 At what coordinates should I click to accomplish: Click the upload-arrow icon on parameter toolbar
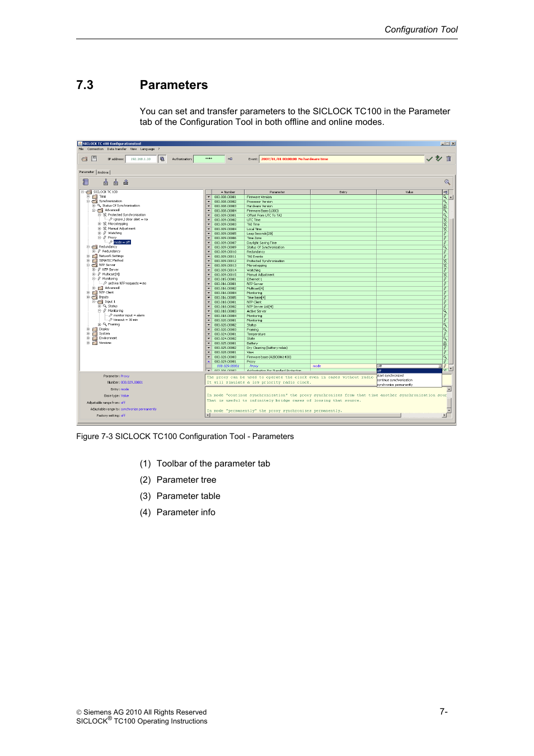click(126, 182)
